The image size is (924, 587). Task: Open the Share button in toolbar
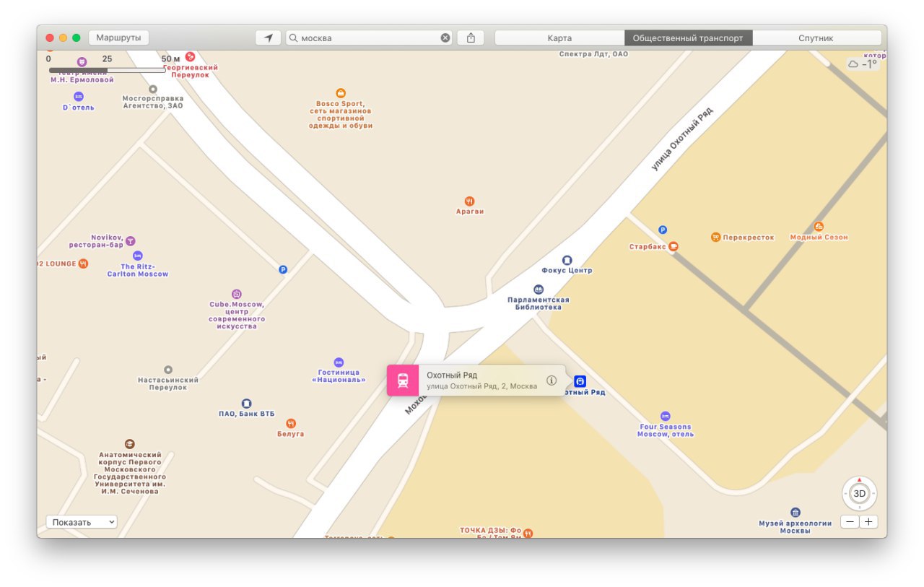471,38
